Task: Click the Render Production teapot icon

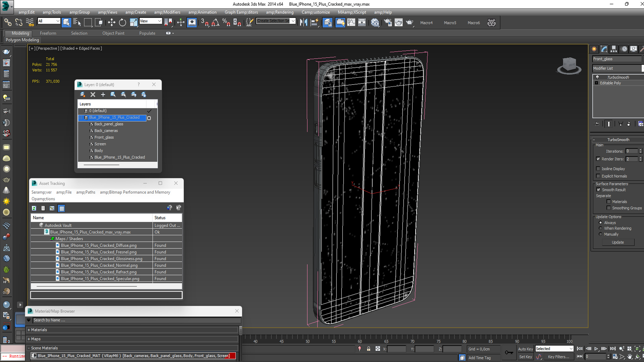Action: pos(410,22)
